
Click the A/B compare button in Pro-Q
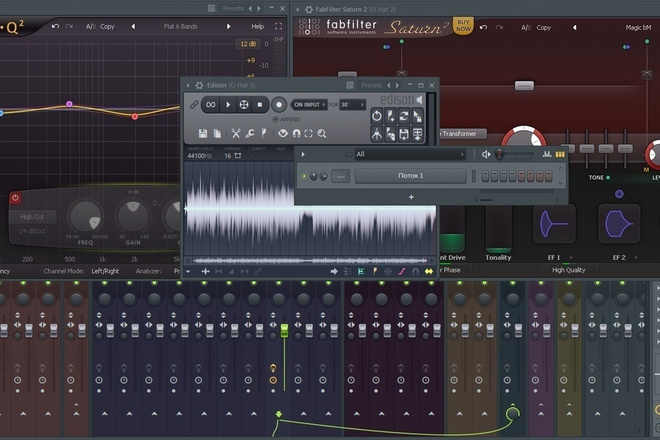coord(90,27)
